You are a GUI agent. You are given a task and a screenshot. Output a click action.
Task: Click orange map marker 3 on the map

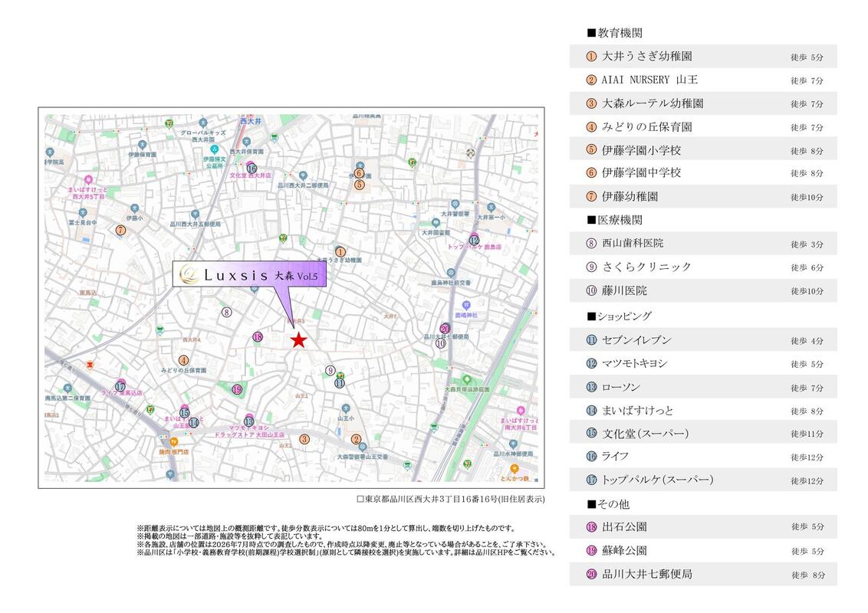(304, 439)
